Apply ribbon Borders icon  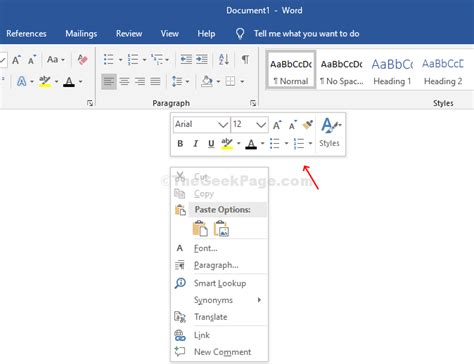(x=230, y=81)
